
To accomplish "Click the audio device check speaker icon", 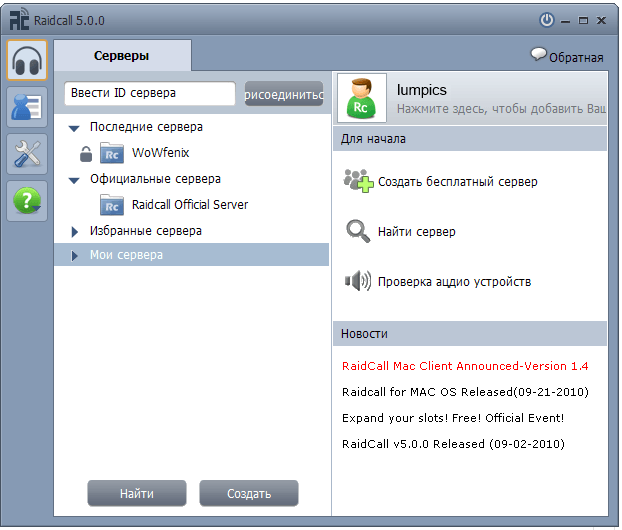I will [x=358, y=282].
